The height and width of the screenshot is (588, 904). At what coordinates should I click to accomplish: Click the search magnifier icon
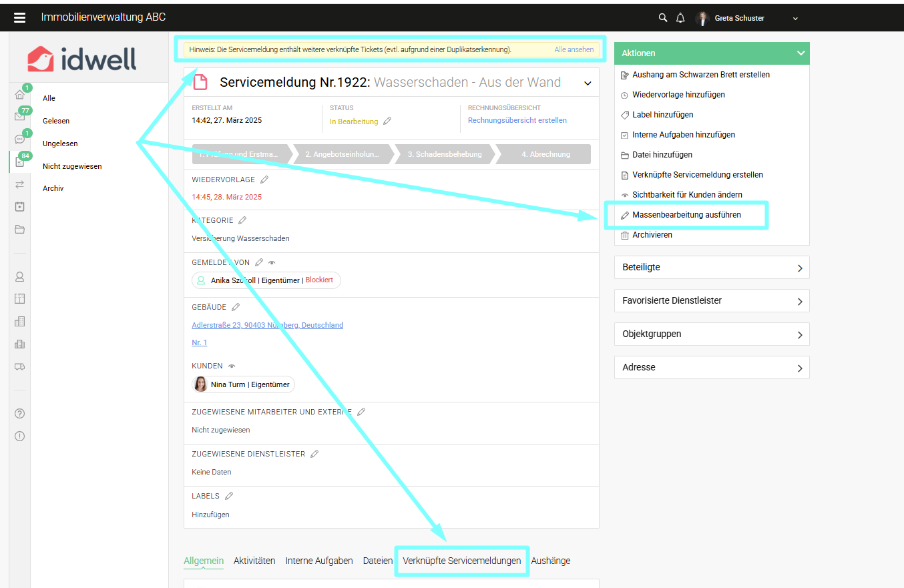[663, 18]
